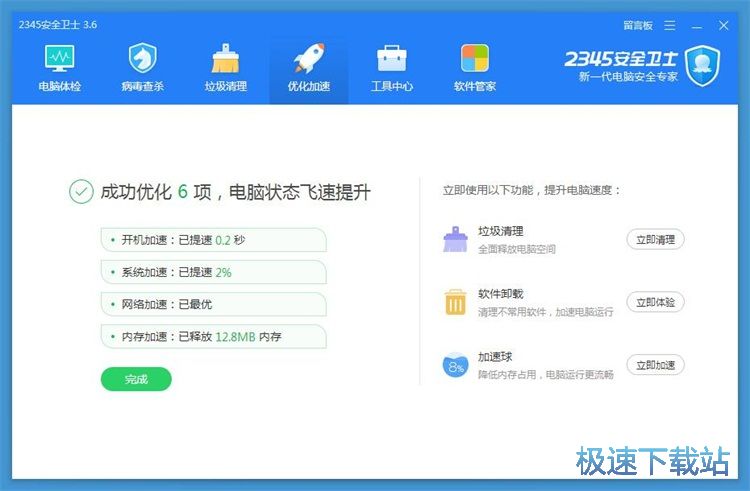Switch to 软件管家 tab label
Viewport: 750px width, 491px height.
click(475, 87)
